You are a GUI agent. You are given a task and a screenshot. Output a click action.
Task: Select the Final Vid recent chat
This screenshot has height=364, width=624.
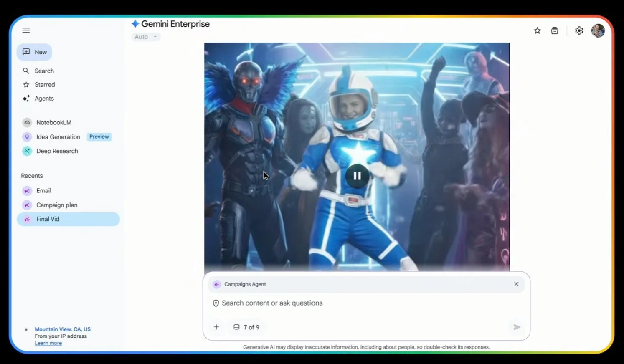(x=68, y=219)
